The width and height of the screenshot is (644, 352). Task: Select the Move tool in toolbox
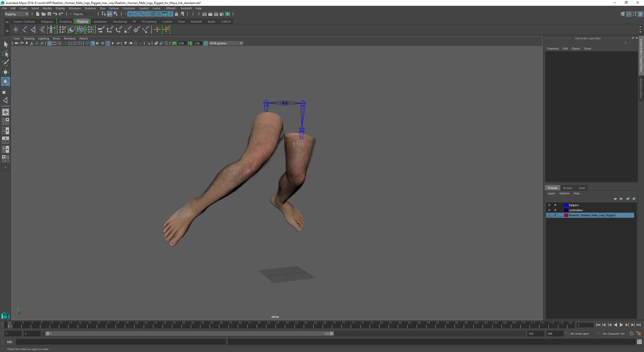point(5,72)
